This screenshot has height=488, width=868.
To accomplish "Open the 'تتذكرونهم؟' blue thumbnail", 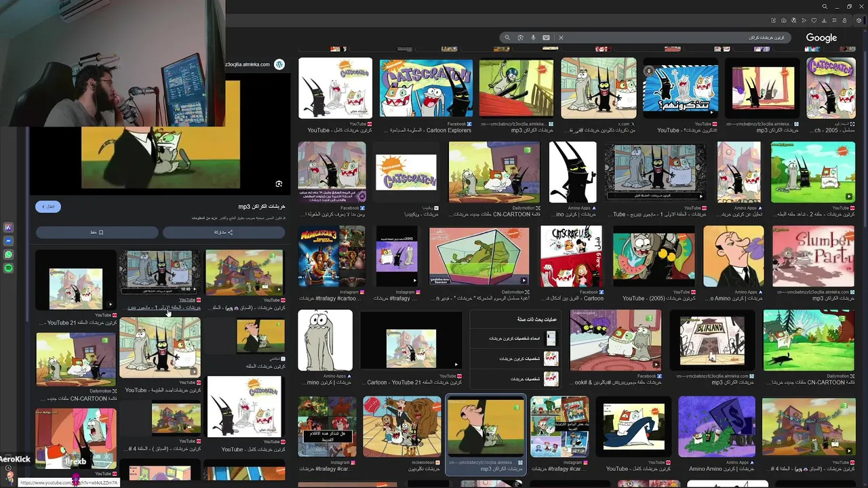I will tap(680, 88).
